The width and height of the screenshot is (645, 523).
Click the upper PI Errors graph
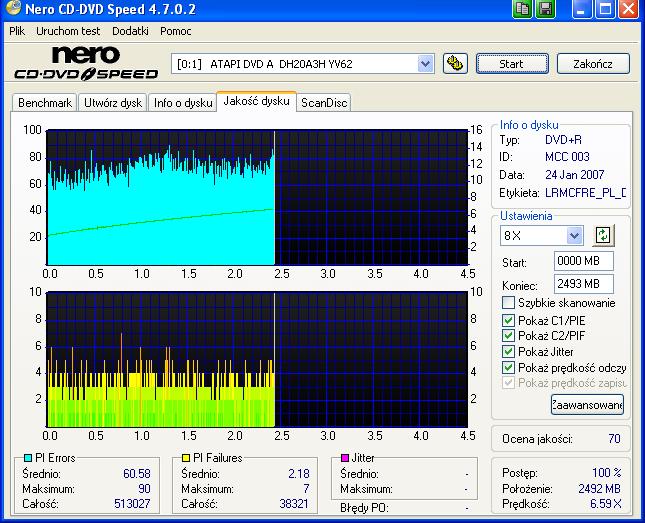click(x=257, y=198)
